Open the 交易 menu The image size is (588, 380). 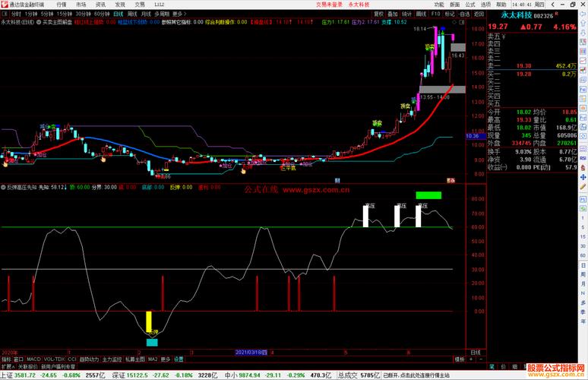tap(140, 4)
